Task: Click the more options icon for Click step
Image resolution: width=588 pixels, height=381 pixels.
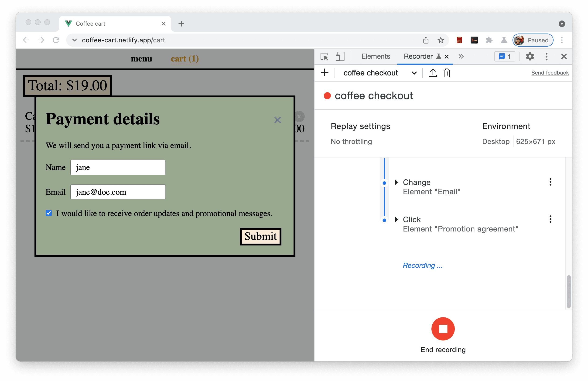Action: coord(550,219)
